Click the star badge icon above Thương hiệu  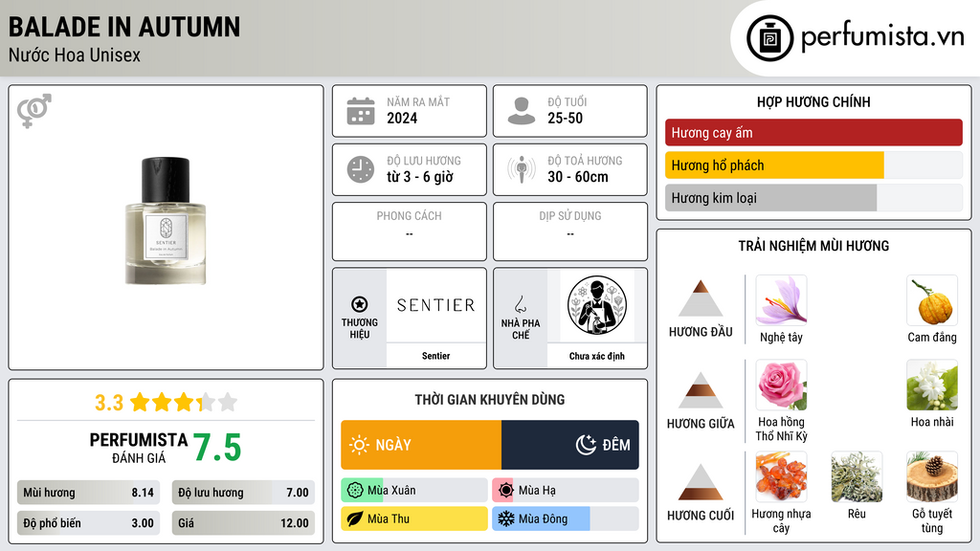(x=360, y=304)
